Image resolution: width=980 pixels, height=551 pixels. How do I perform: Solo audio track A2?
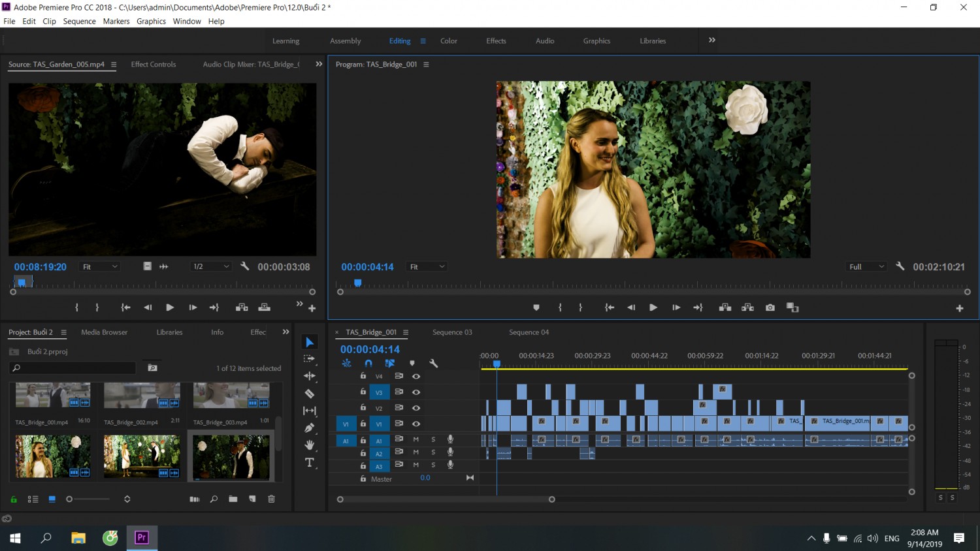(433, 452)
